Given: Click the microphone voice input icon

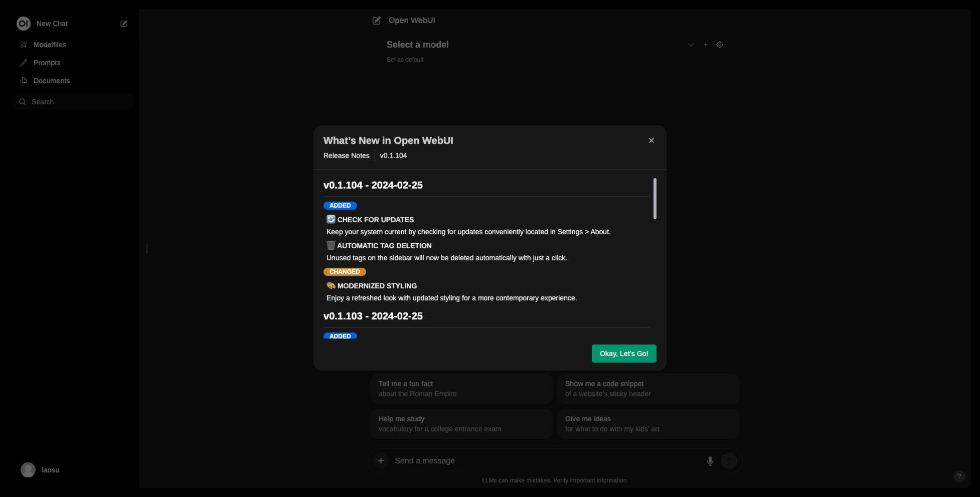Looking at the screenshot, I should pos(710,461).
